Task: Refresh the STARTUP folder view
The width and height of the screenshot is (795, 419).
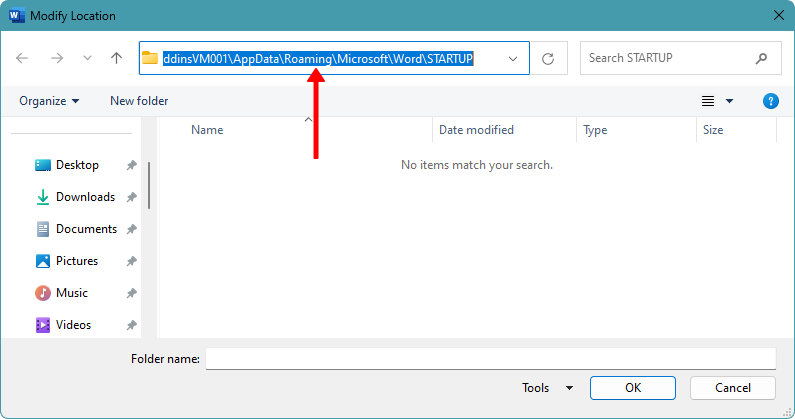Action: tap(547, 59)
